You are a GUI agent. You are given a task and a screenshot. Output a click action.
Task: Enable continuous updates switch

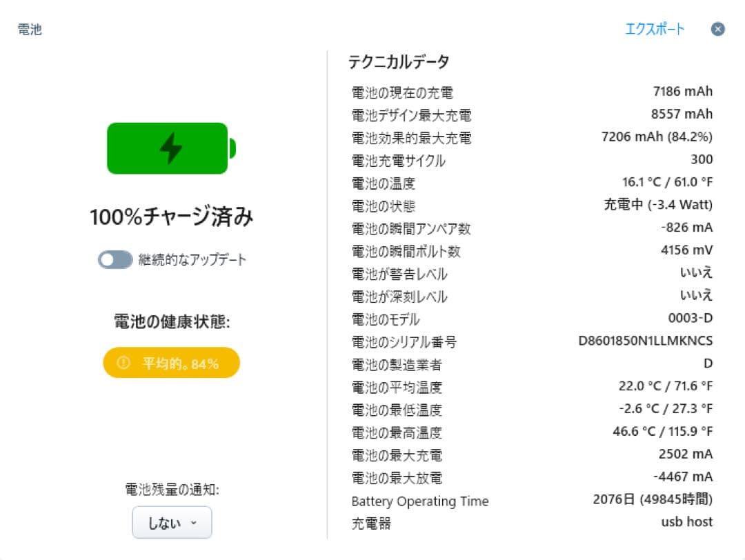tap(115, 260)
